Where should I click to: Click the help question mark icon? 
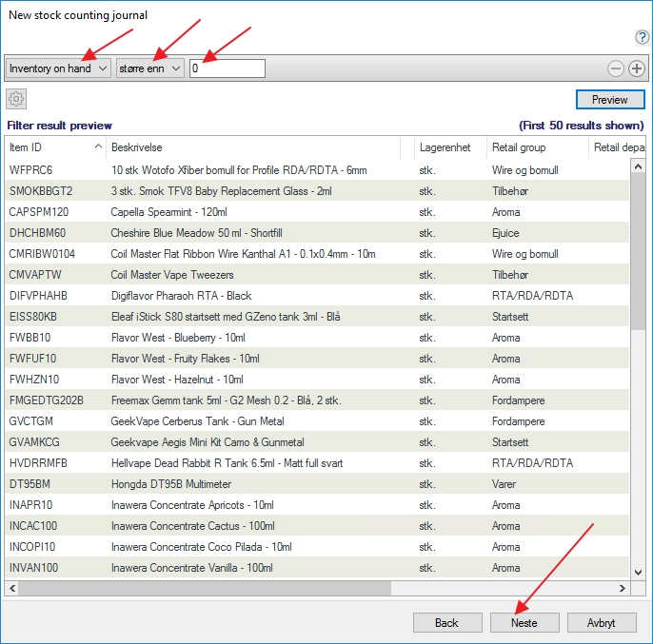pyautogui.click(x=642, y=37)
